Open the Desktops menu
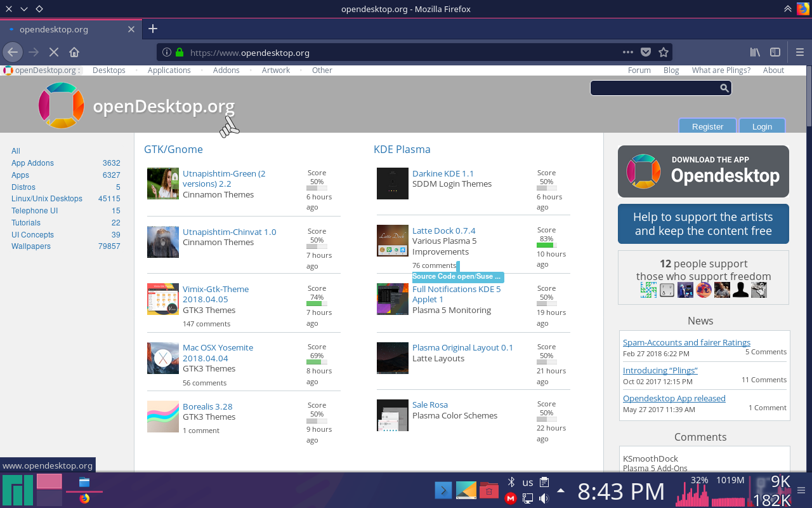812x508 pixels. pos(109,70)
